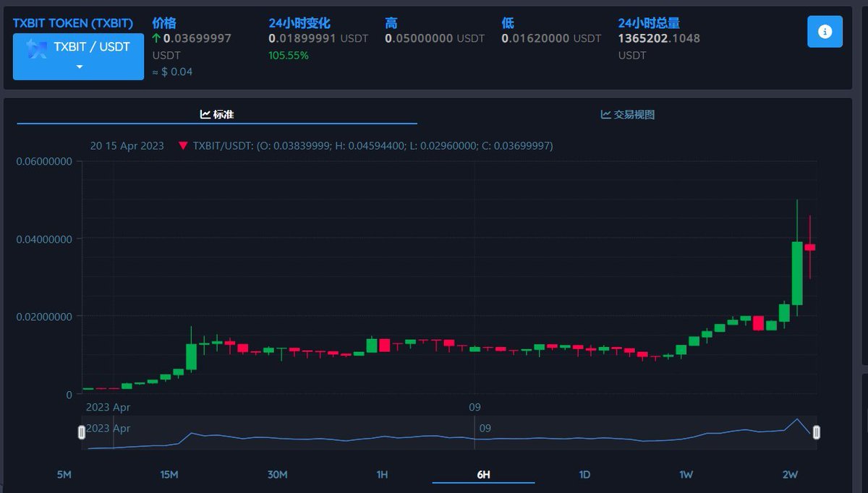Open the info button at top right
Viewport: 868px width, 493px height.
click(825, 31)
